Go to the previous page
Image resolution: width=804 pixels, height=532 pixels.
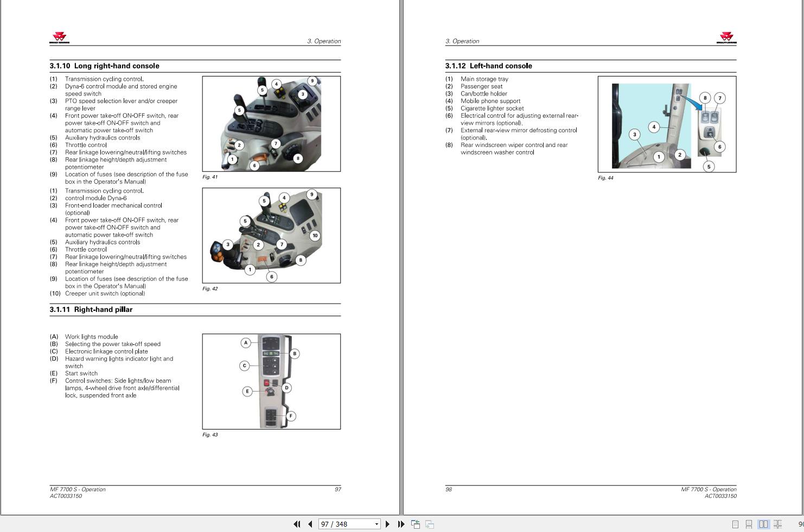coord(310,524)
